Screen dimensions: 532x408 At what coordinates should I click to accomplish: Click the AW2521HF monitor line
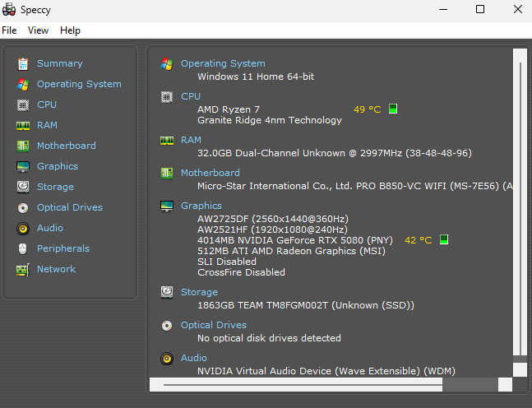272,229
